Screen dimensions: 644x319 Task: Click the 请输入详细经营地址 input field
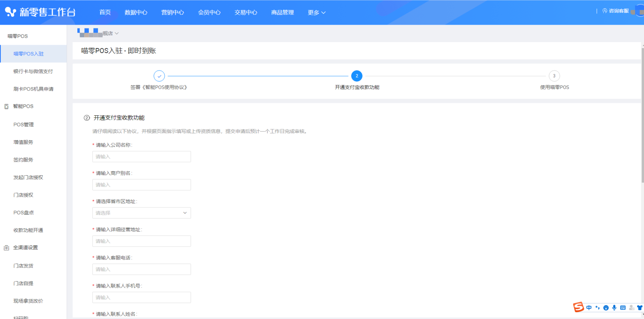[x=141, y=241]
